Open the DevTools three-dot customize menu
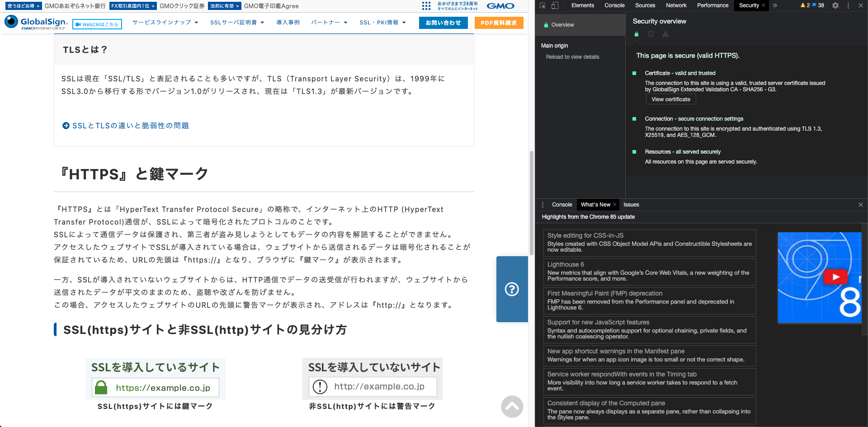Screen dimensions: 868x427 click(x=848, y=5)
